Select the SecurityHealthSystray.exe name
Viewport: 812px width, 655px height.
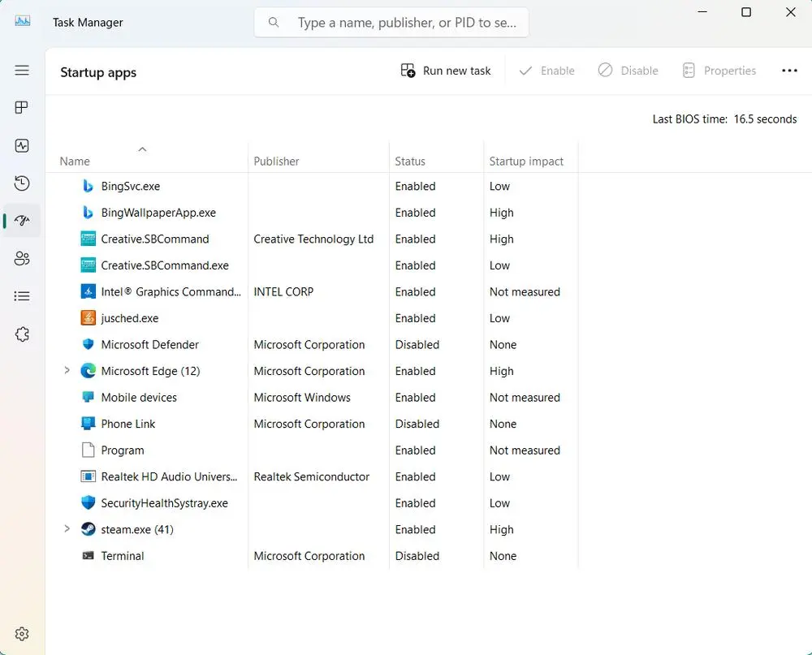[164, 503]
